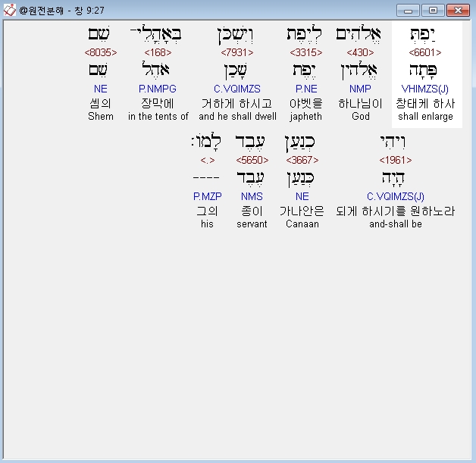The width and height of the screenshot is (476, 463).
Task: Click the Korean gloss '야벳을'
Action: 306,104
